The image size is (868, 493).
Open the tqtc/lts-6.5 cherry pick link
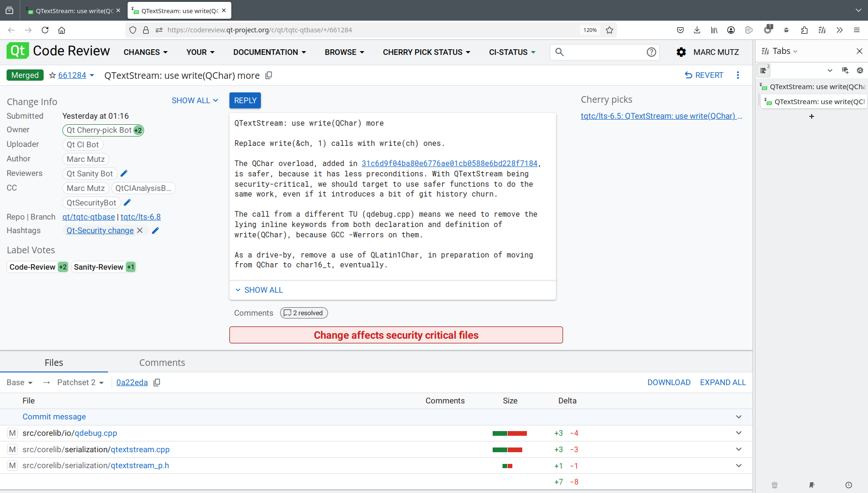(x=661, y=116)
